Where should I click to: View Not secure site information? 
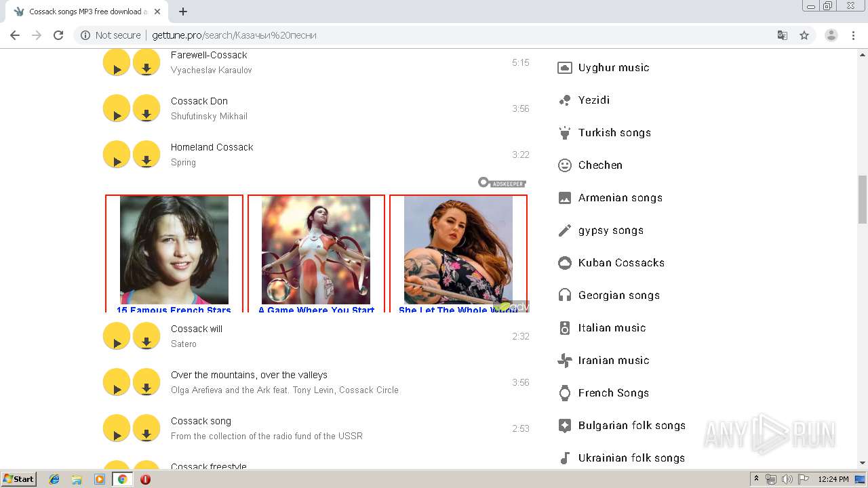(x=111, y=35)
